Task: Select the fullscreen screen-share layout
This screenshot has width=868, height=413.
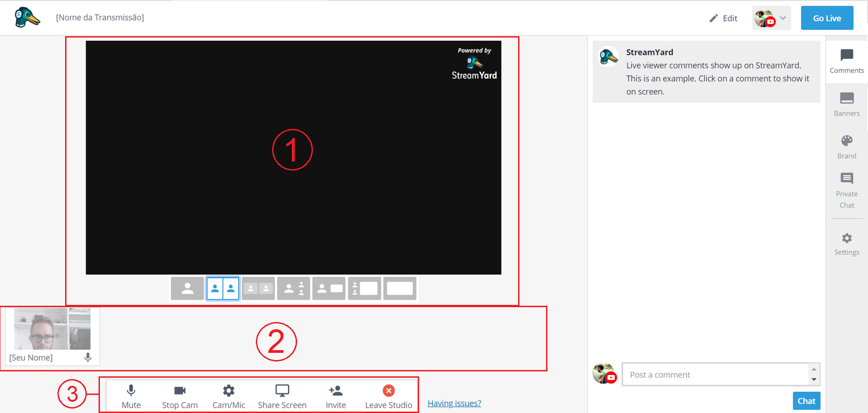Action: pyautogui.click(x=400, y=289)
